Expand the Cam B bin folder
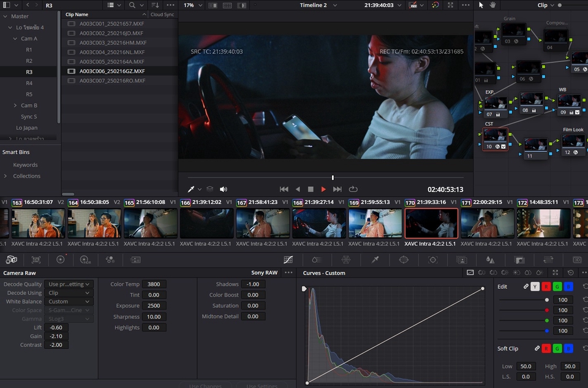This screenshot has width=588, height=388. 15,105
